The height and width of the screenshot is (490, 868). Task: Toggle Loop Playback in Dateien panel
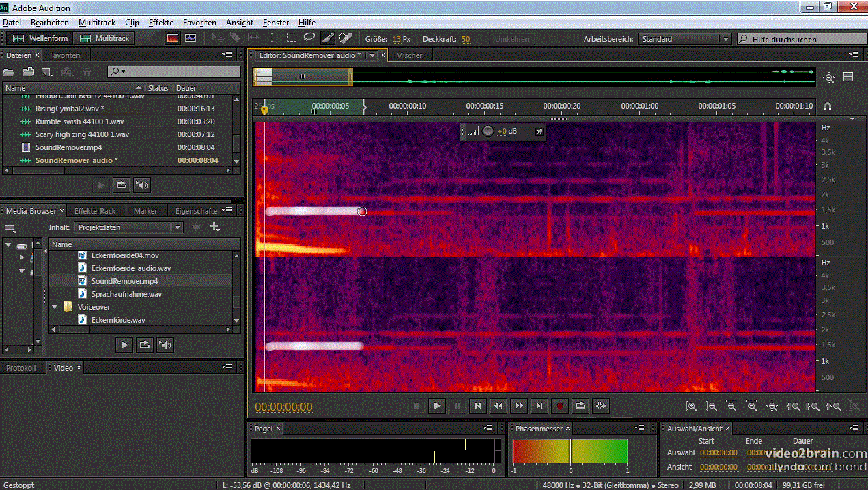coord(122,184)
